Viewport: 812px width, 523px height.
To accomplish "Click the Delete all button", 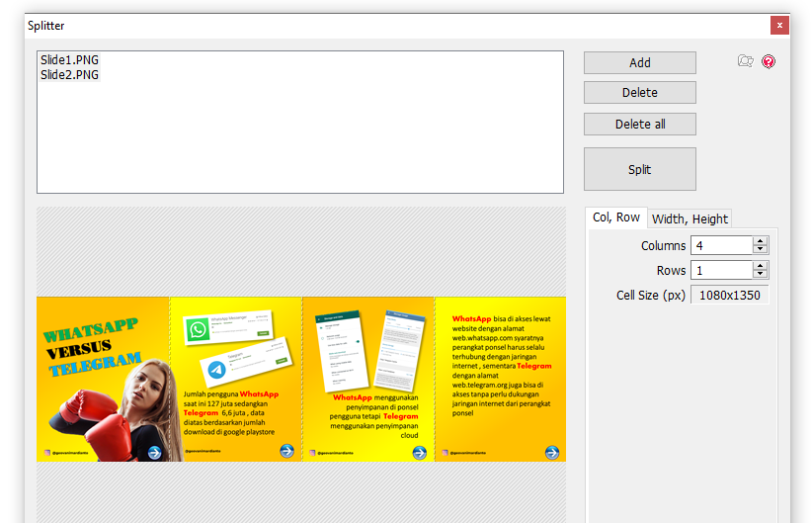I will point(639,125).
